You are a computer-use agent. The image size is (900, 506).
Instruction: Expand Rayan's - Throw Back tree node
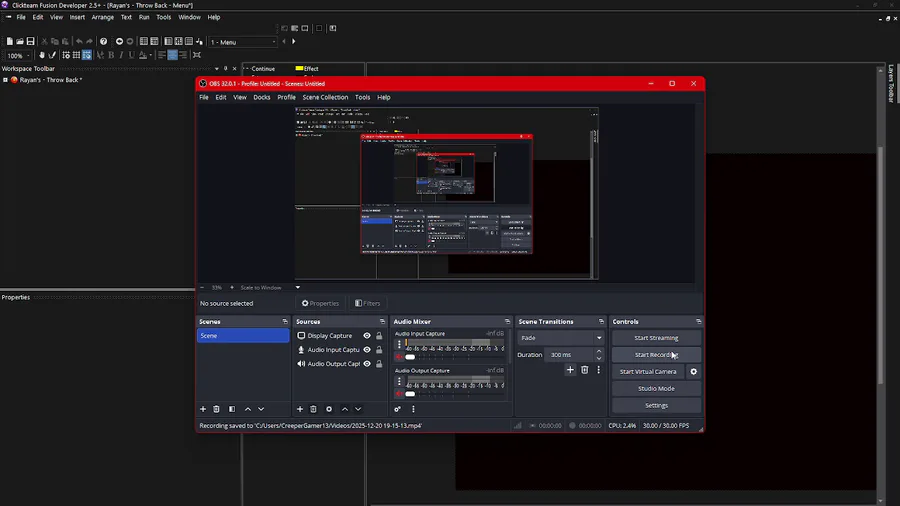[x=5, y=80]
